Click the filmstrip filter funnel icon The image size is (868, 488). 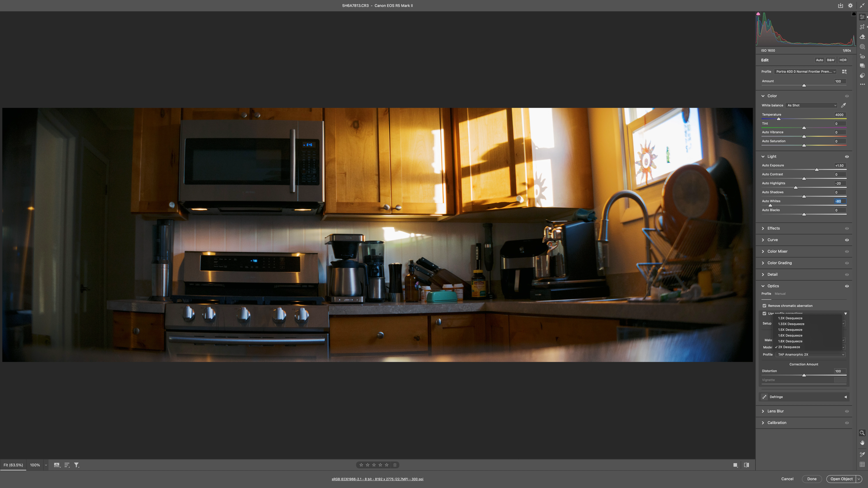(76, 465)
